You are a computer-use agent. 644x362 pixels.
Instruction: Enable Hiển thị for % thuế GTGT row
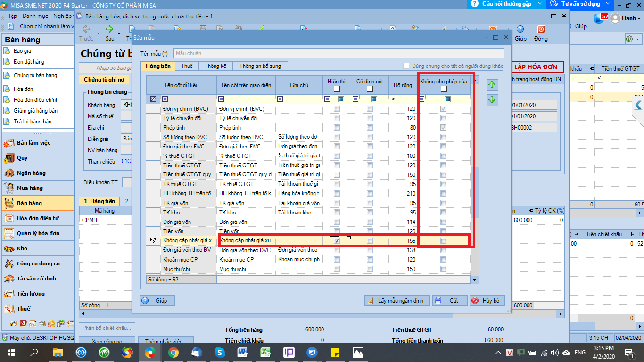(337, 156)
